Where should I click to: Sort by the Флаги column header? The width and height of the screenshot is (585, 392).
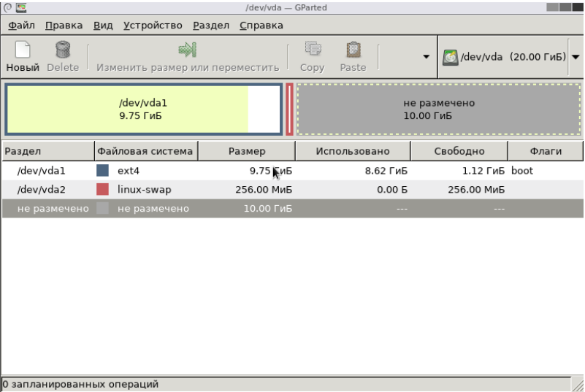546,151
